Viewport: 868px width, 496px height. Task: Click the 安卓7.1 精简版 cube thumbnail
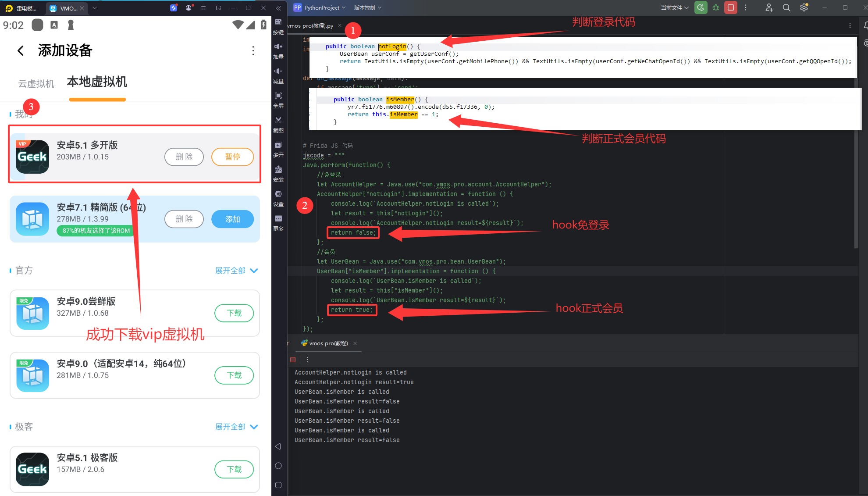tap(32, 219)
